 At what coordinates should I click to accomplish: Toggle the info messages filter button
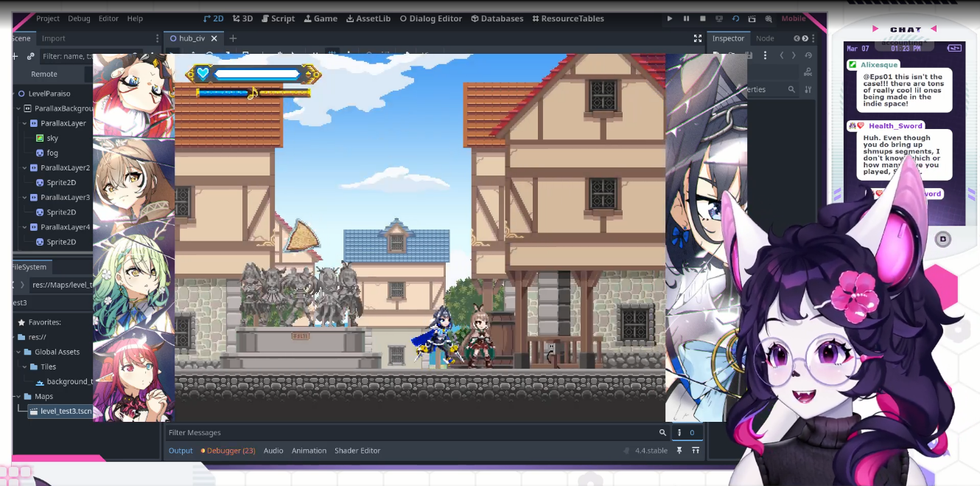[x=685, y=433]
